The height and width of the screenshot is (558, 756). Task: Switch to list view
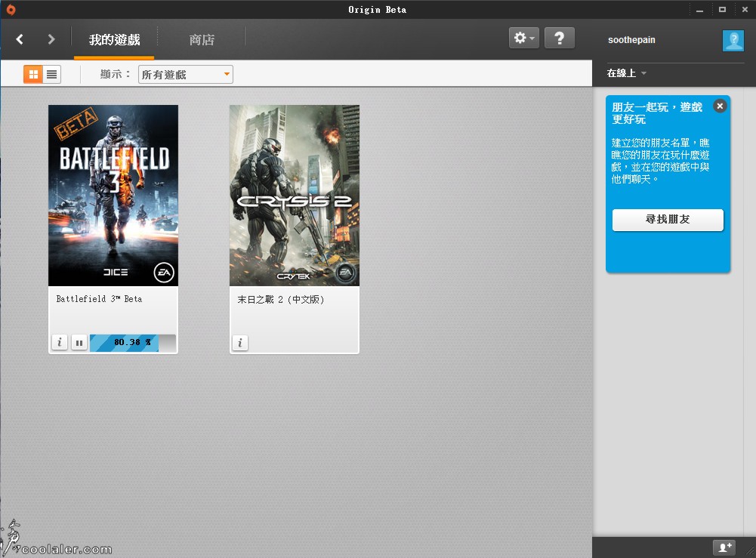tap(51, 74)
